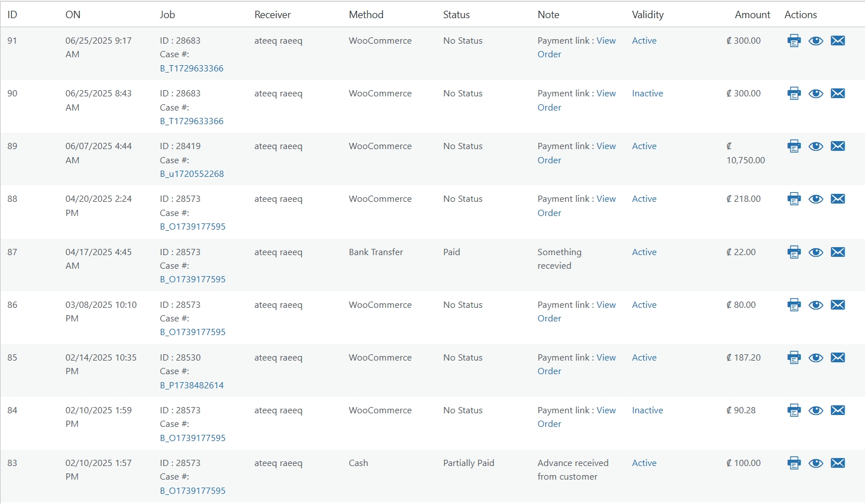The height and width of the screenshot is (504, 865).
Task: Open case link B_T1729633366 in row 91
Action: (192, 69)
